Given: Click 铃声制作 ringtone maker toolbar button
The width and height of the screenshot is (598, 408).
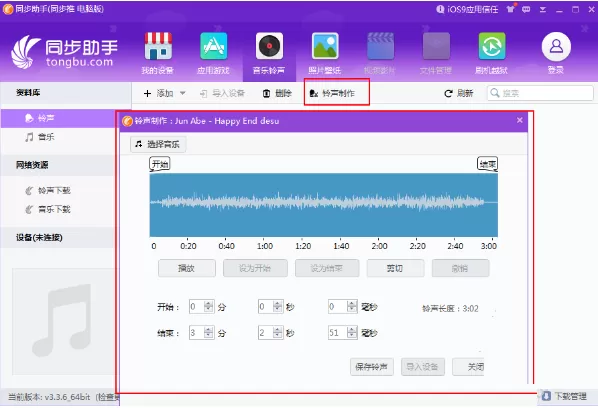Looking at the screenshot, I should click(x=332, y=93).
